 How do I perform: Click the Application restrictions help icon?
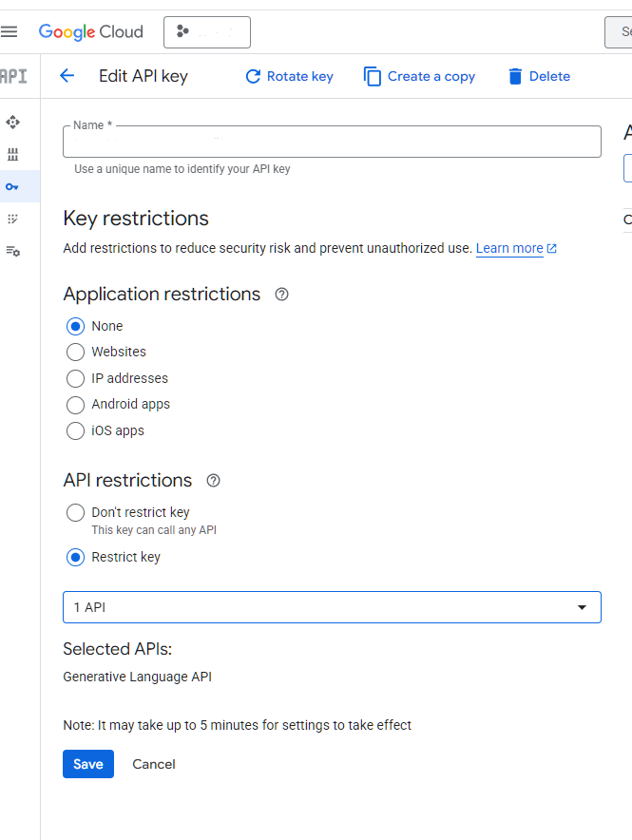coord(281,295)
